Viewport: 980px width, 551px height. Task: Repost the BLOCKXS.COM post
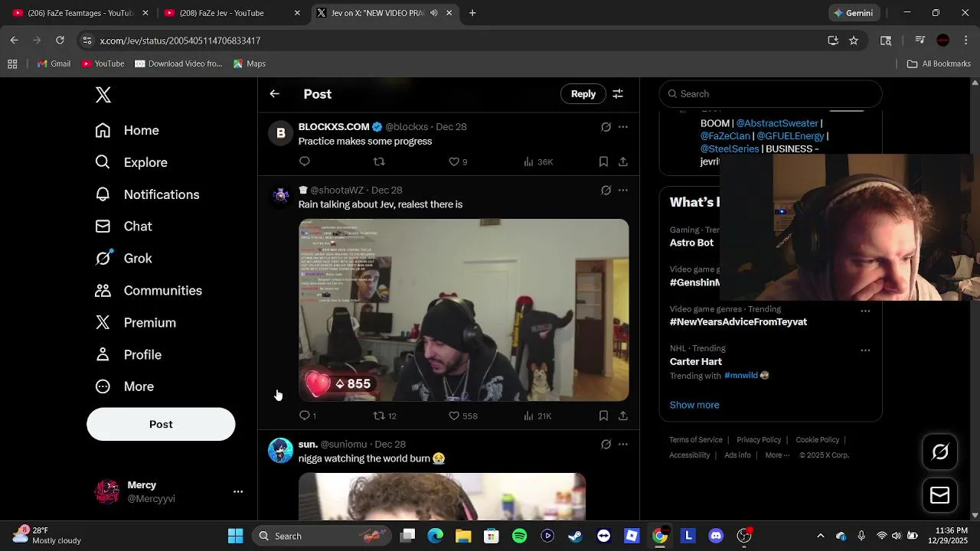click(x=379, y=161)
